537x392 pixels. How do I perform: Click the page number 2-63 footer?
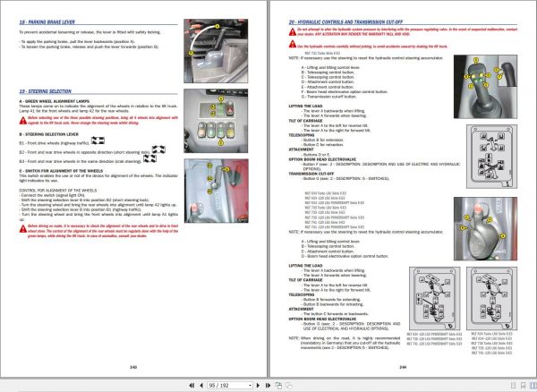133,367
